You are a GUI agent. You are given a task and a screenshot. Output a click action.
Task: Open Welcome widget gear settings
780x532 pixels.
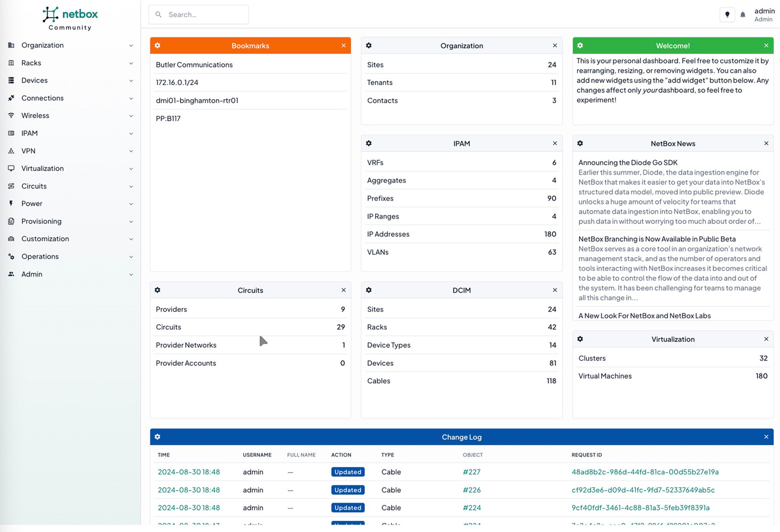(x=580, y=46)
